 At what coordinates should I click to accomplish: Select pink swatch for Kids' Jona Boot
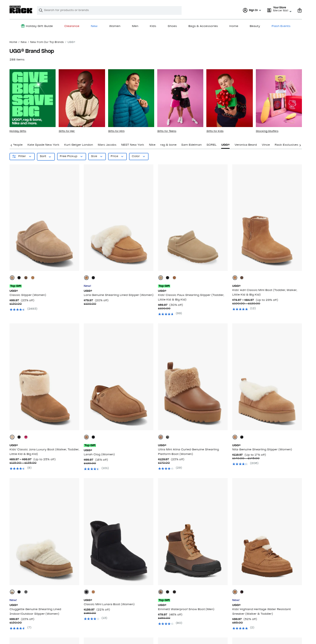click(26, 437)
